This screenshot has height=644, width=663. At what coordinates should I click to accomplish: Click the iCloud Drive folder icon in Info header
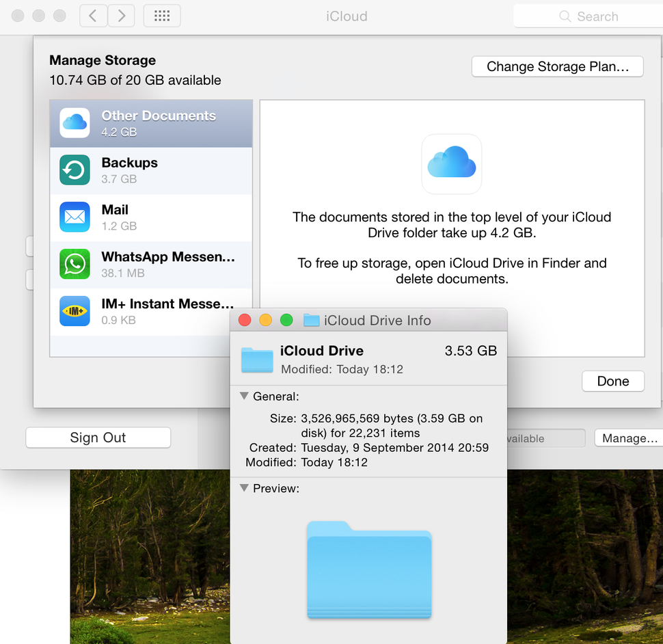point(257,360)
